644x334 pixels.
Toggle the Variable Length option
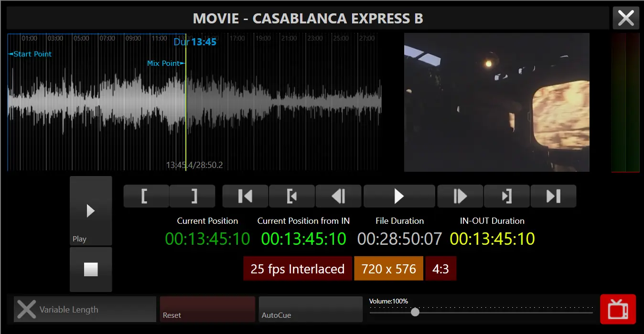point(85,309)
